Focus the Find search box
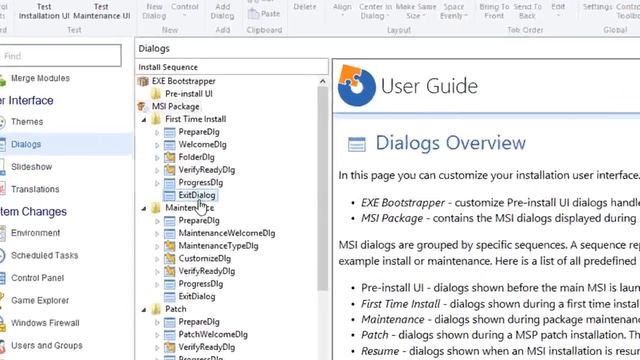The image size is (640, 360). [x=60, y=56]
